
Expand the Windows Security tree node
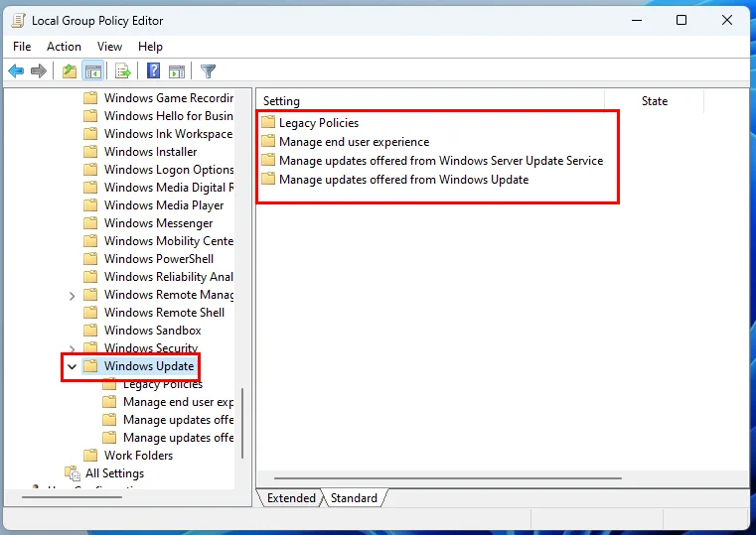[72, 348]
